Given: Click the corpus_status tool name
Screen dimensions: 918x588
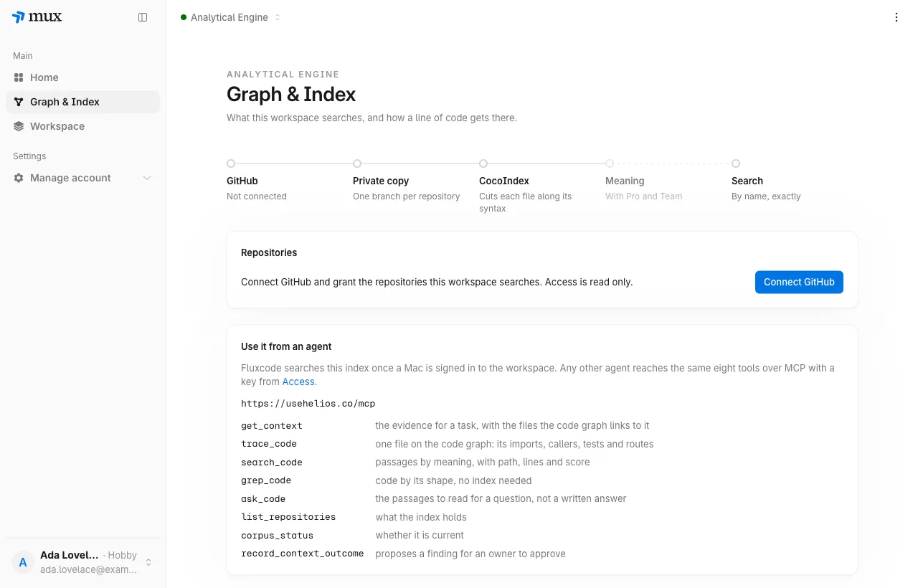Looking at the screenshot, I should [278, 535].
